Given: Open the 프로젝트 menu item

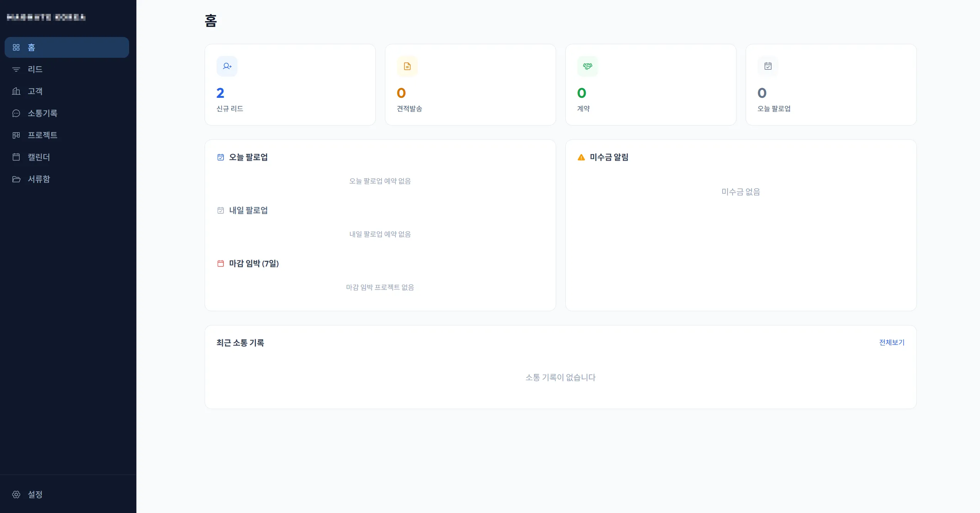Looking at the screenshot, I should coord(67,135).
